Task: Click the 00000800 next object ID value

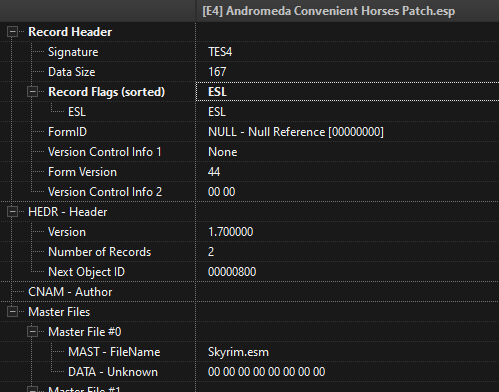Action: point(232,272)
